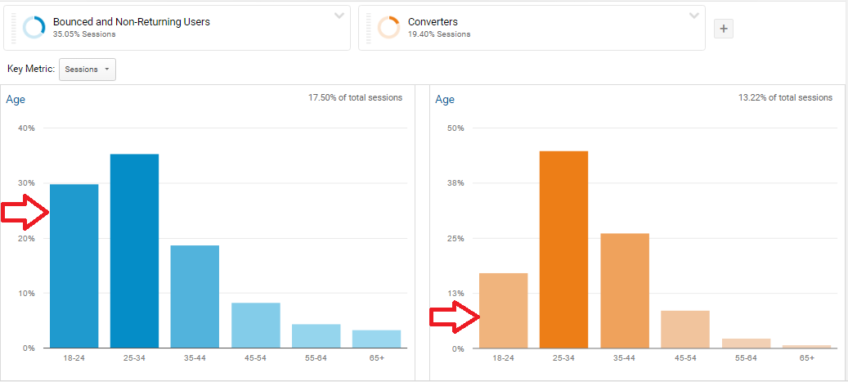Click the Bounced and Non-Returning Users donut icon
The image size is (848, 382).
click(x=34, y=28)
